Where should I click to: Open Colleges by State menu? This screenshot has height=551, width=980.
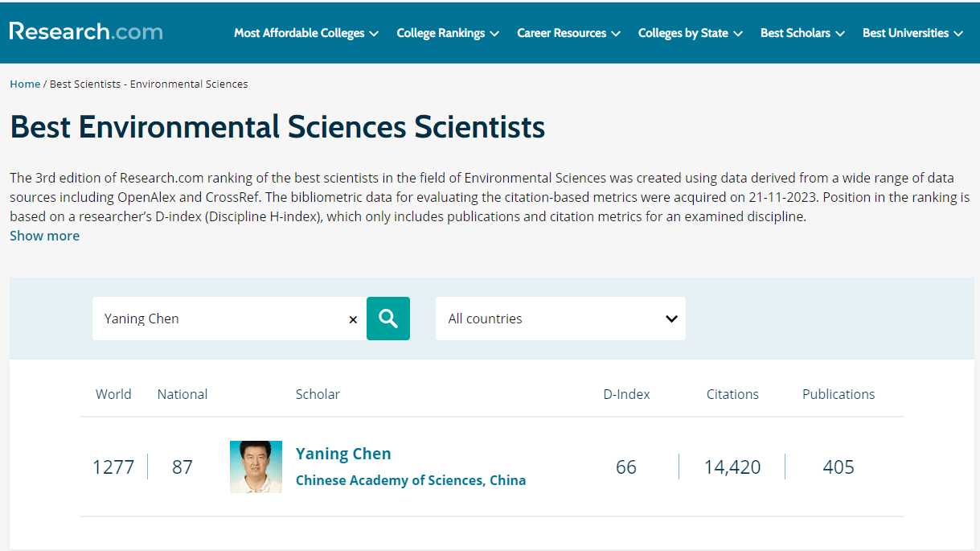pos(691,33)
